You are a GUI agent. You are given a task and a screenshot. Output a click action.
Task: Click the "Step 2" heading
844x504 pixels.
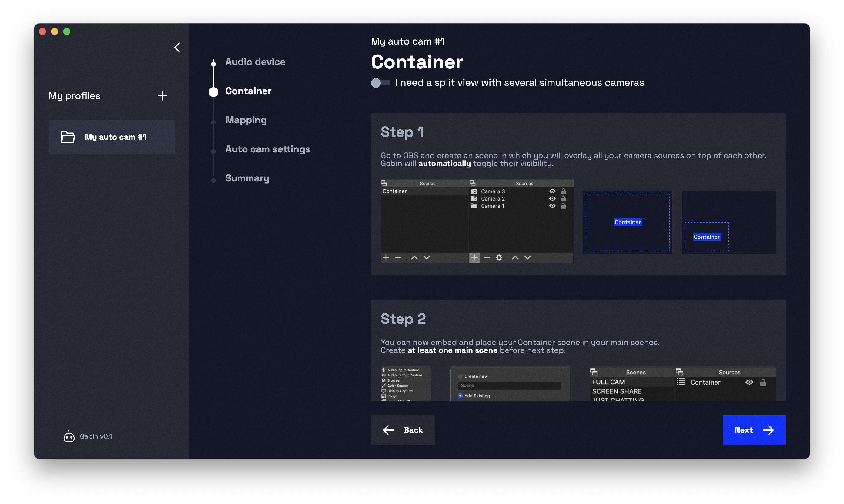click(403, 319)
